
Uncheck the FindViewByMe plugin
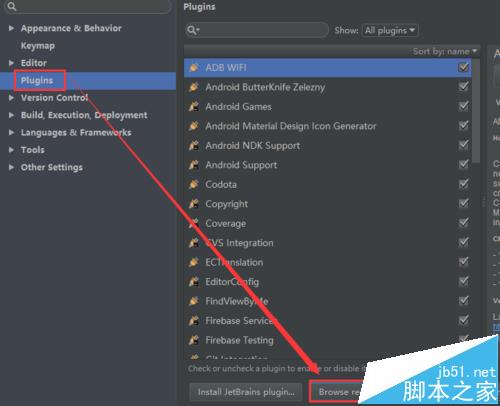coord(464,301)
